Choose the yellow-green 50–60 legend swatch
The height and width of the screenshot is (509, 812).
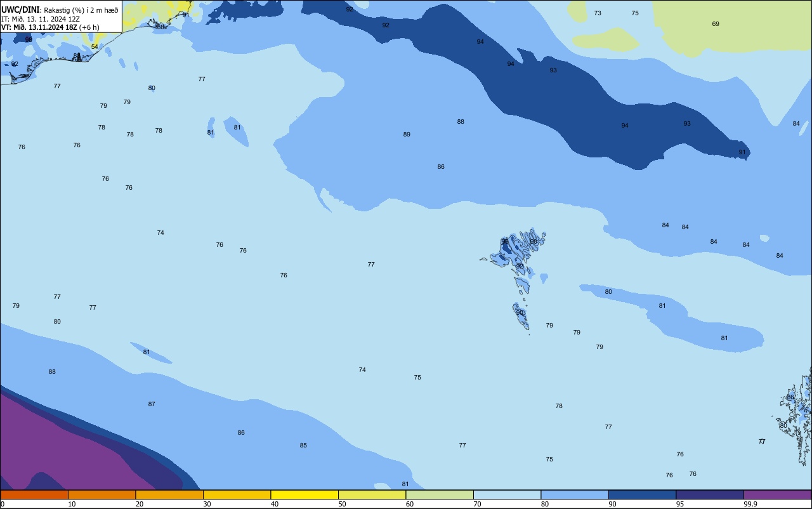(372, 494)
